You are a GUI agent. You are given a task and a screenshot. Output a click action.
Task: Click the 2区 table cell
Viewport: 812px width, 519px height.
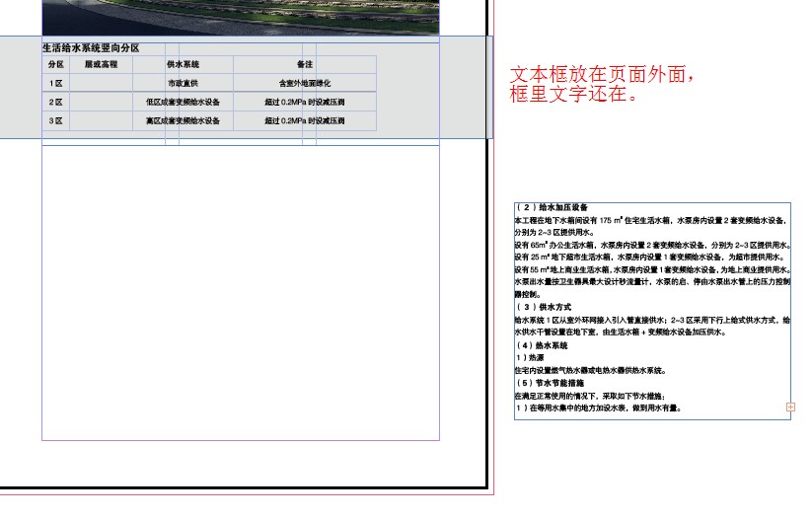[56, 102]
